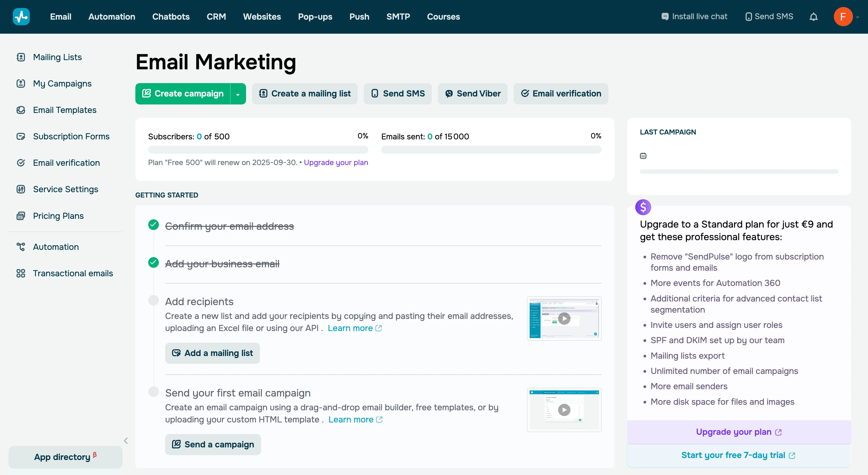Viewport: 868px width, 475px height.
Task: Open the Automation top menu
Action: pos(112,16)
